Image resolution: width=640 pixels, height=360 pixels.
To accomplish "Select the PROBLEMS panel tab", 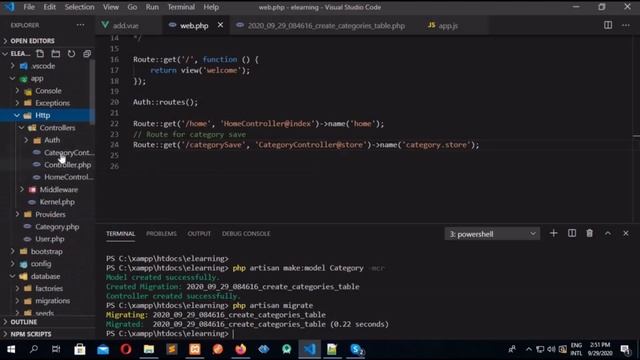I will (161, 233).
